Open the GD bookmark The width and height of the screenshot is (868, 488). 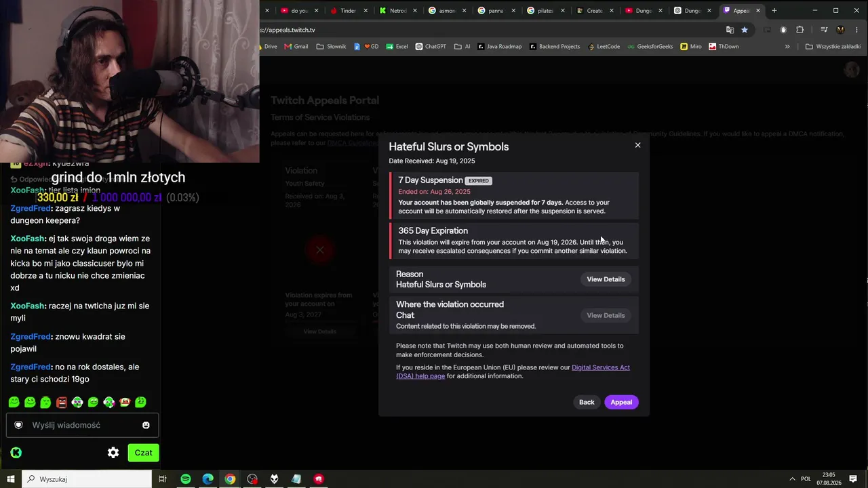pos(367,47)
